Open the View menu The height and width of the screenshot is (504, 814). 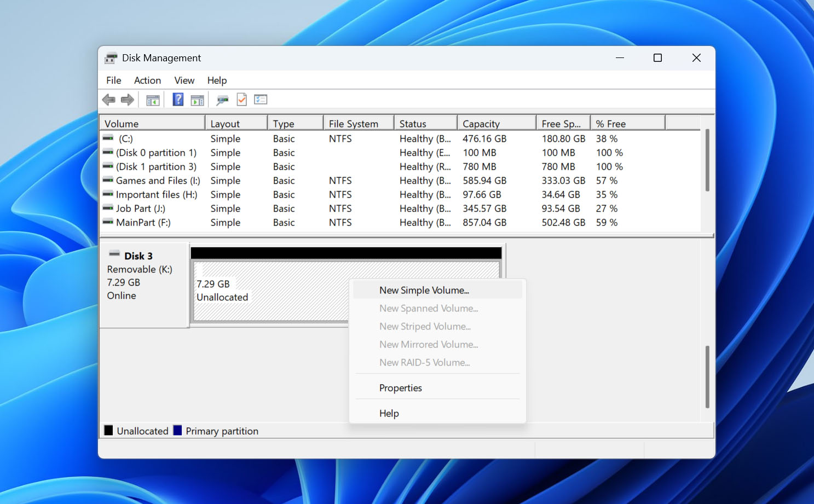pyautogui.click(x=184, y=80)
